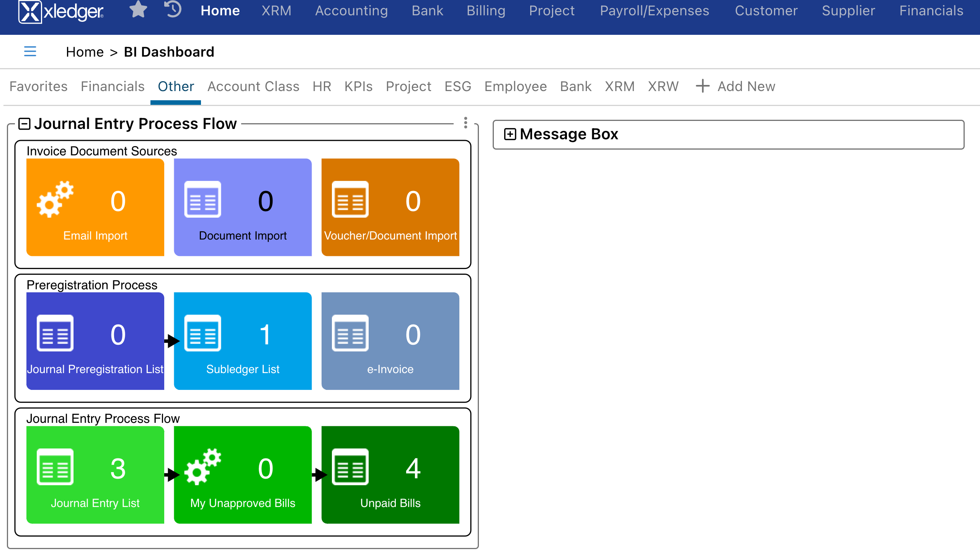Viewport: 980px width, 551px height.
Task: Click Home in the breadcrumb trail
Action: click(x=85, y=52)
